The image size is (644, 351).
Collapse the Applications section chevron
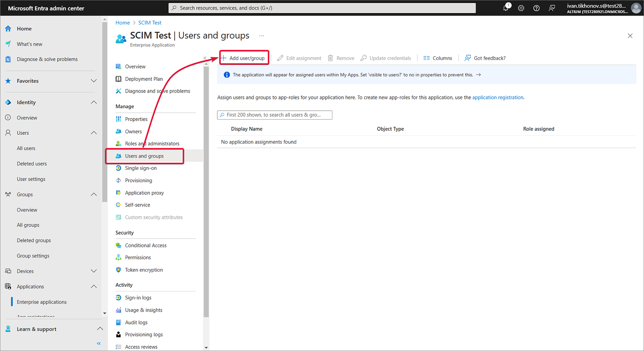pos(94,287)
